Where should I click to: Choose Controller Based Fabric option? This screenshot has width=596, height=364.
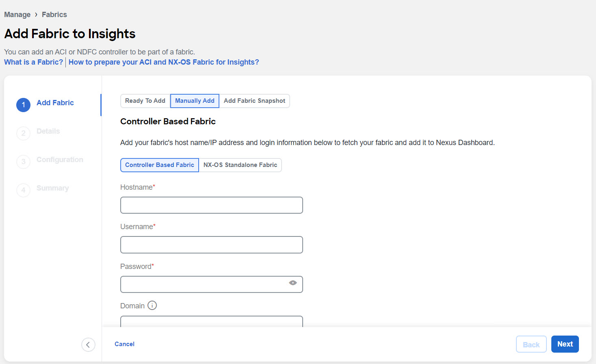(x=160, y=165)
